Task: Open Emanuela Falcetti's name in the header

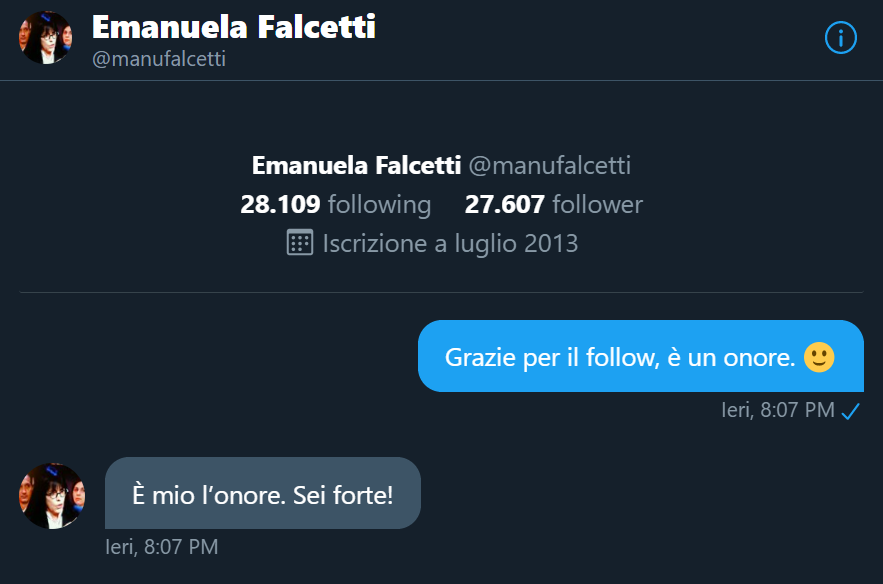Action: point(234,26)
